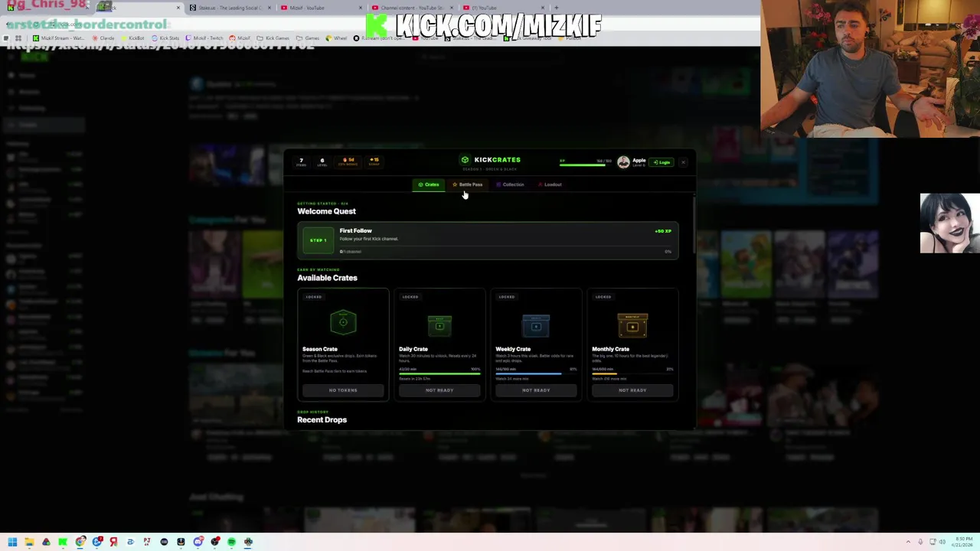Click the Available Crates heading

pos(327,278)
